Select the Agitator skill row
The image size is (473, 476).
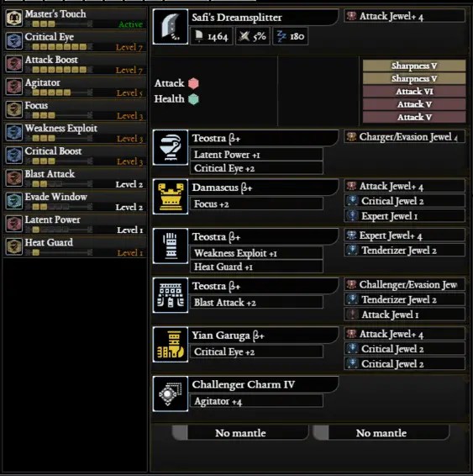(x=75, y=87)
